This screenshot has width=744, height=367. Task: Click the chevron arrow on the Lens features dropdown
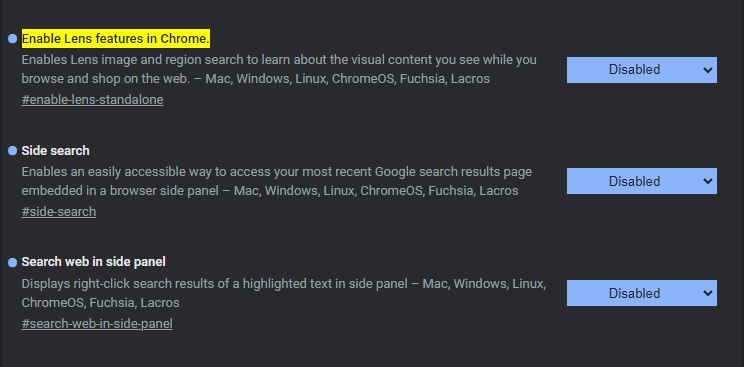[x=707, y=70]
